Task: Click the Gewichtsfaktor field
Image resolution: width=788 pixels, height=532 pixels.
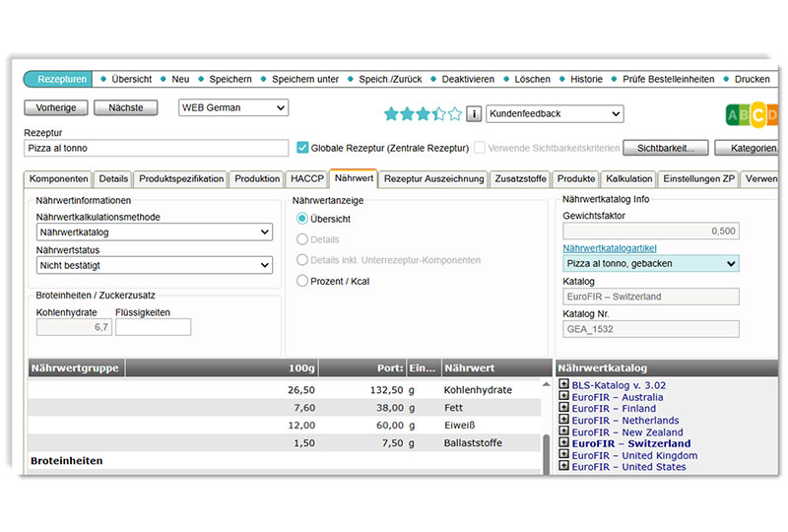Action: (x=651, y=231)
